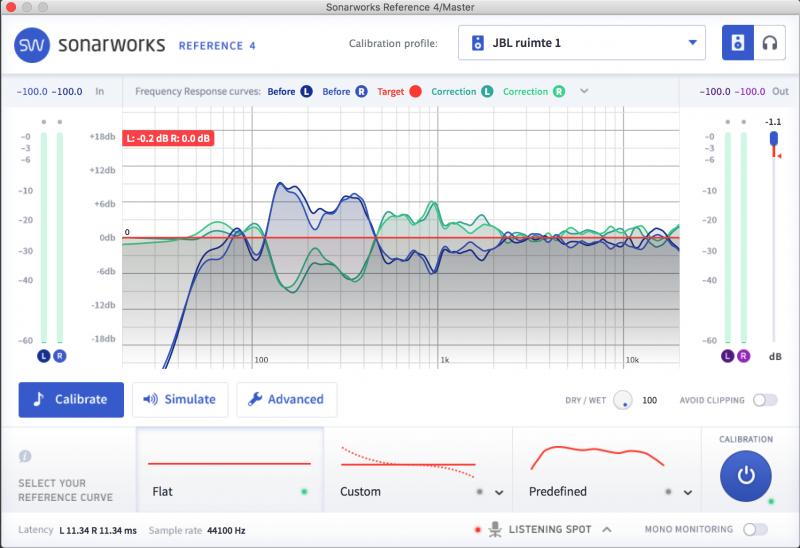
Task: Click the output gain value -1.1
Action: 773,122
